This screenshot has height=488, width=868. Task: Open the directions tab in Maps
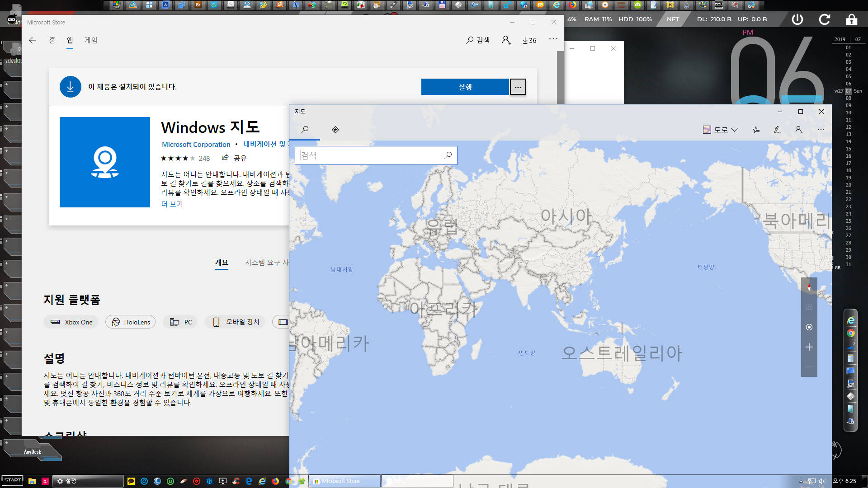335,130
